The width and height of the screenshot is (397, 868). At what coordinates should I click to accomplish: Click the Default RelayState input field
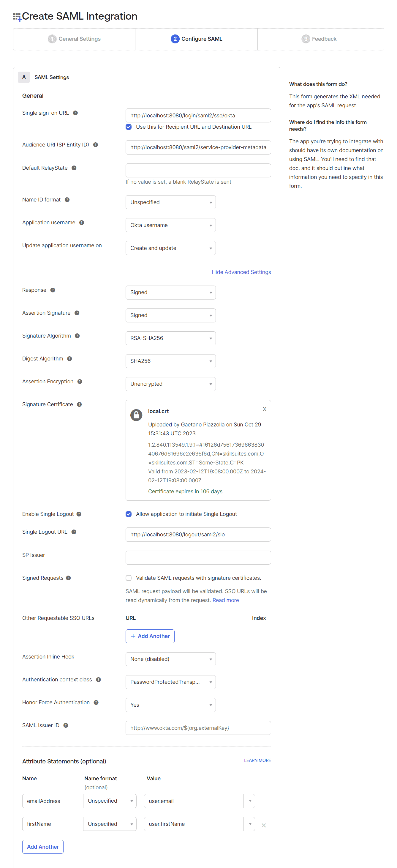(x=198, y=170)
